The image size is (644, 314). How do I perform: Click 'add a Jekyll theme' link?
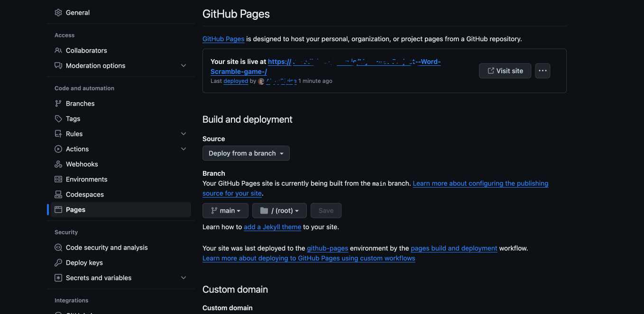coord(272,227)
